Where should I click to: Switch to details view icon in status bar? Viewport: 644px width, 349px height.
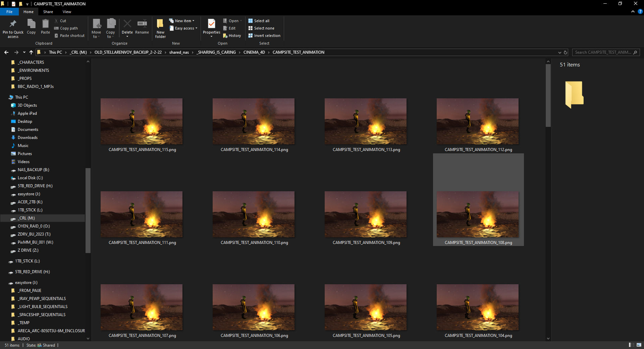pyautogui.click(x=631, y=345)
